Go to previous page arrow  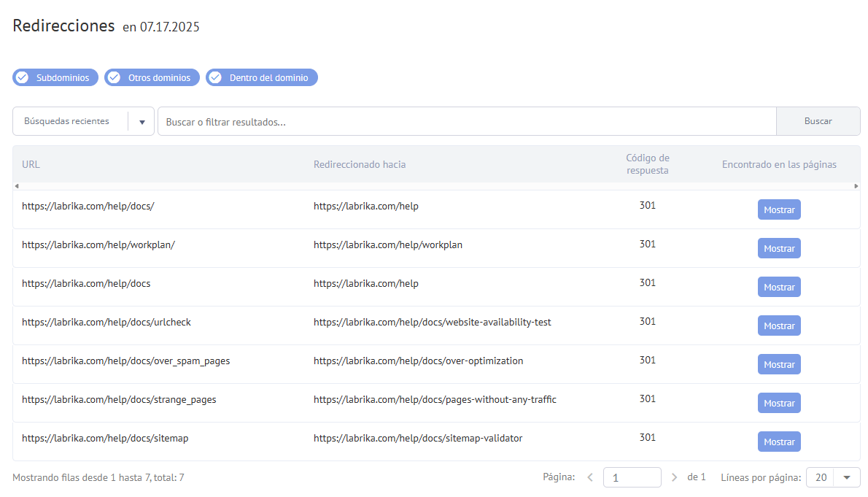pyautogui.click(x=590, y=477)
